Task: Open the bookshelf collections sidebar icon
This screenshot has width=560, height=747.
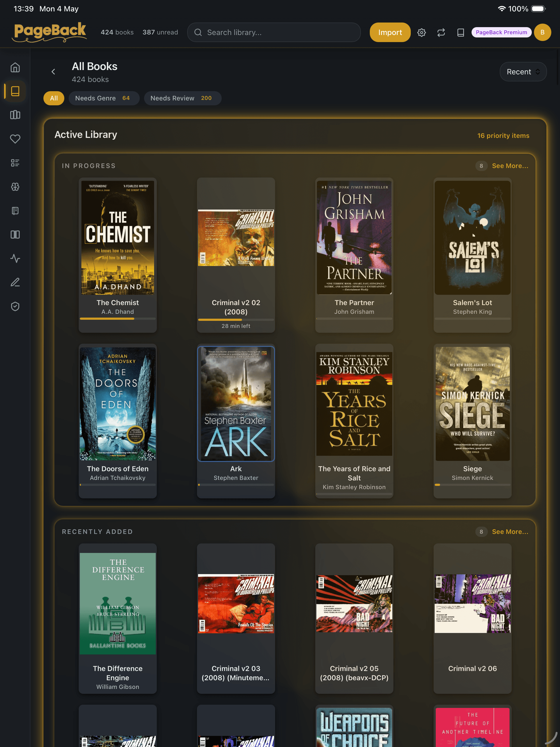Action: click(x=15, y=115)
